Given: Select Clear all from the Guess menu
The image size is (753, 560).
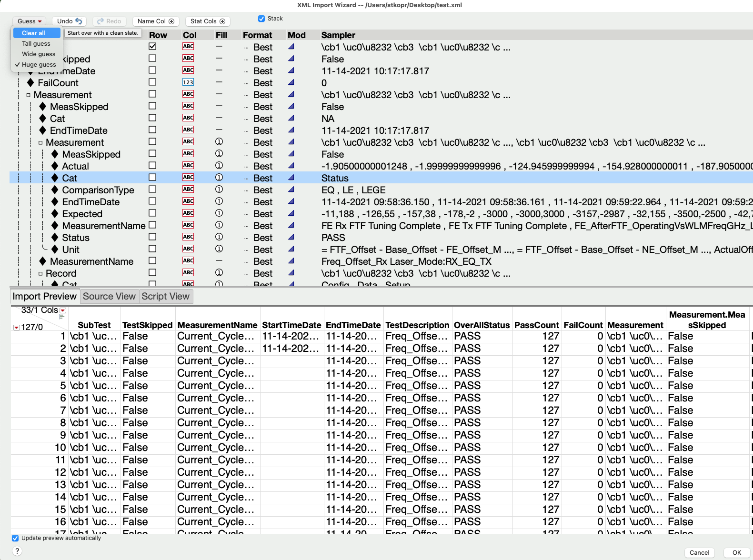Looking at the screenshot, I should click(x=34, y=33).
